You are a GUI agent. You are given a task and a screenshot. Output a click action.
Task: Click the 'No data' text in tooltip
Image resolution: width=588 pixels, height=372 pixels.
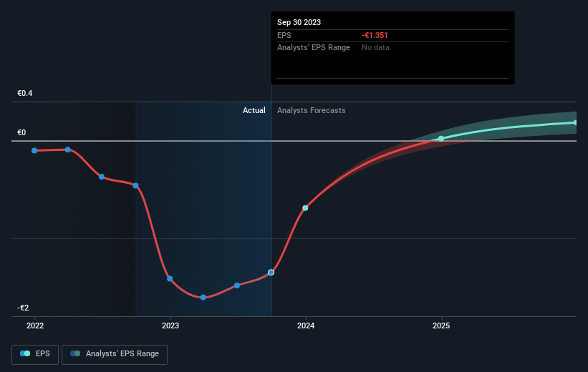375,48
